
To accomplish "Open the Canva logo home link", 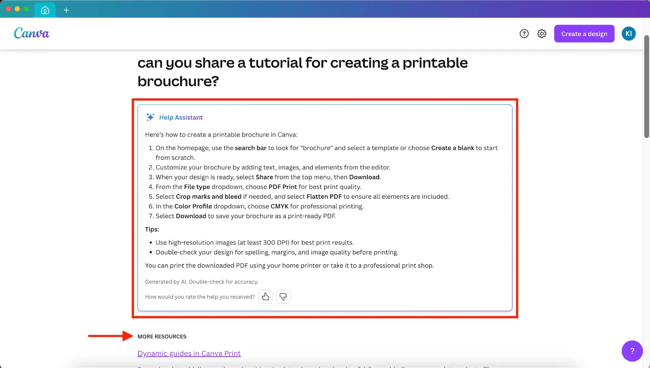I will pyautogui.click(x=32, y=33).
